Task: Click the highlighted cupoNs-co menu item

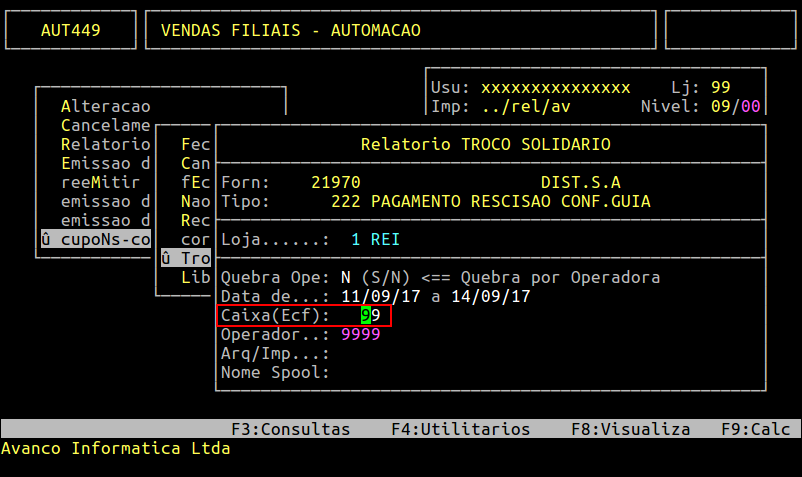Action: [x=95, y=239]
